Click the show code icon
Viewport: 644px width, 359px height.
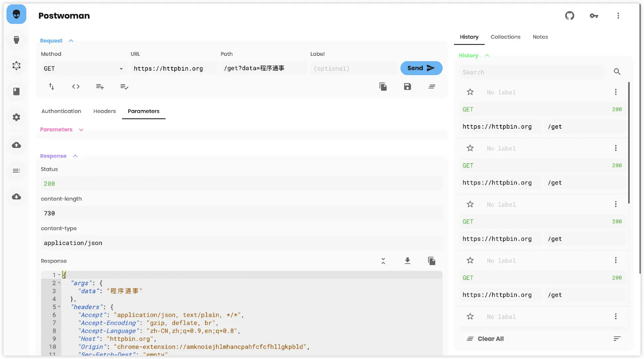[x=76, y=87]
